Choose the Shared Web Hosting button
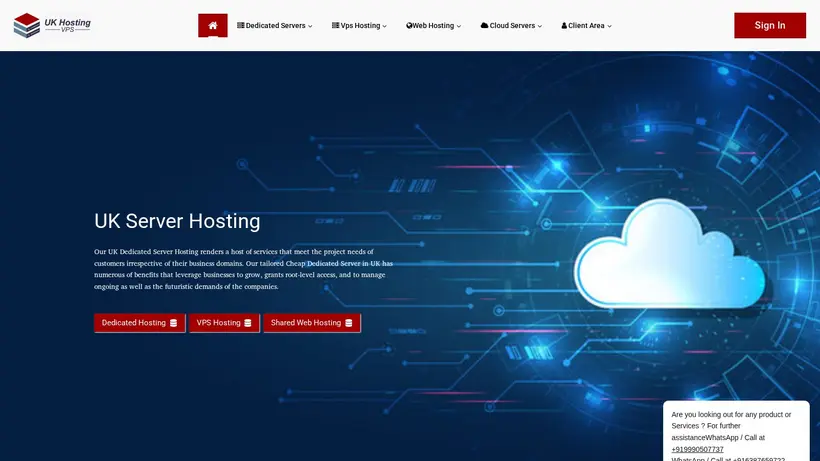The image size is (820, 461). [x=312, y=323]
